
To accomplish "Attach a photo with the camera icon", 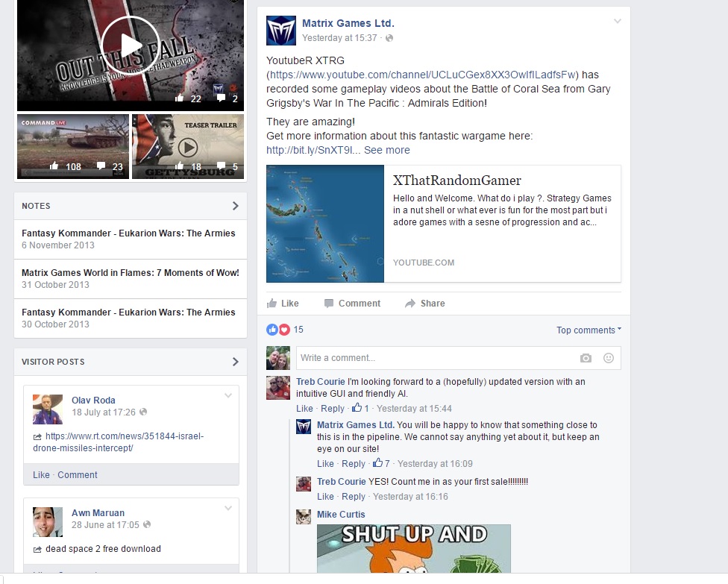I will pos(586,358).
